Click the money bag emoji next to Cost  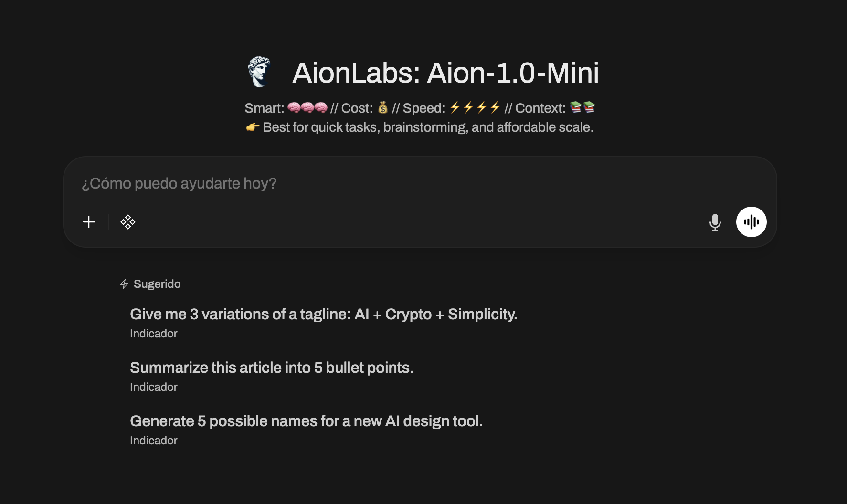point(383,108)
